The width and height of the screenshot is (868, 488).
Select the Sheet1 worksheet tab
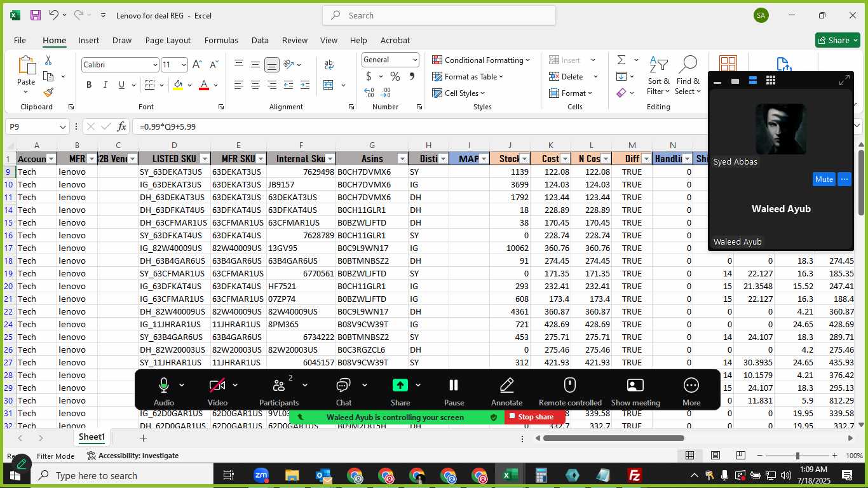pyautogui.click(x=92, y=437)
